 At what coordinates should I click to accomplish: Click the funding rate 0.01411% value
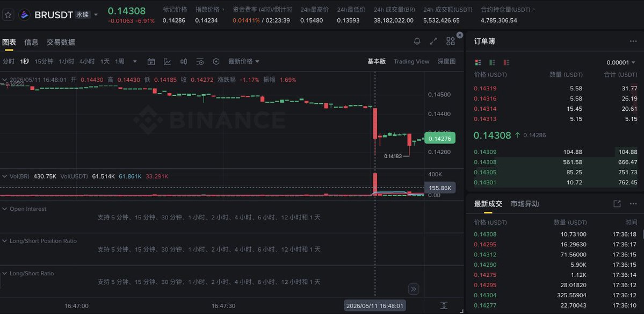point(246,20)
